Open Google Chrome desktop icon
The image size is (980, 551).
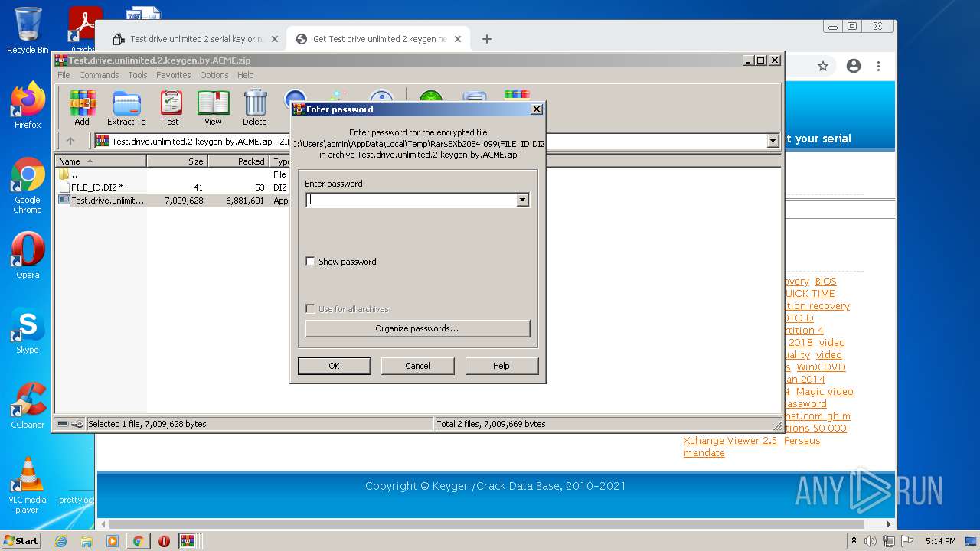tap(28, 186)
